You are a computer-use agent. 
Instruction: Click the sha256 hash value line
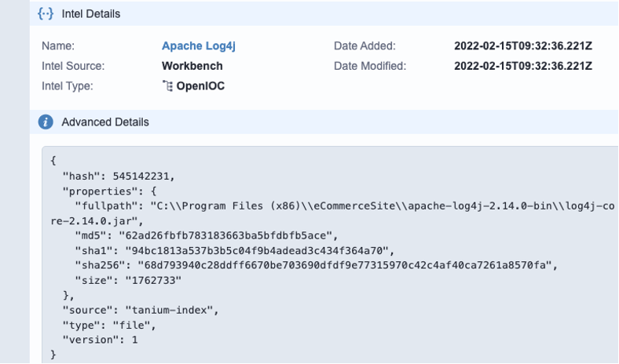tap(317, 265)
